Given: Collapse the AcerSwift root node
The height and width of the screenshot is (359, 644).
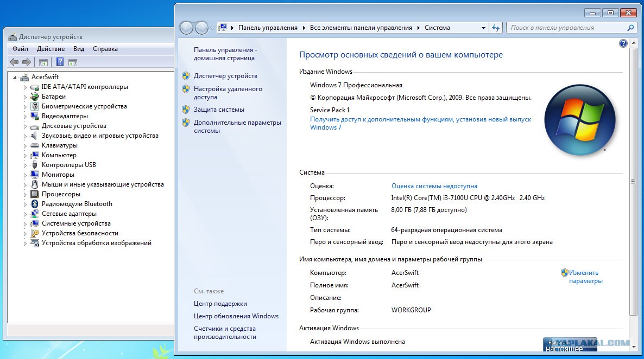Looking at the screenshot, I should point(15,78).
